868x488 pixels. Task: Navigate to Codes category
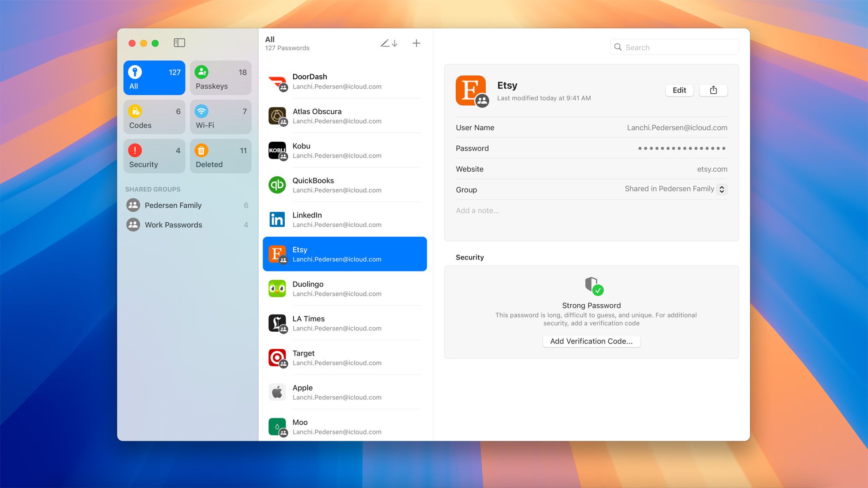[154, 117]
